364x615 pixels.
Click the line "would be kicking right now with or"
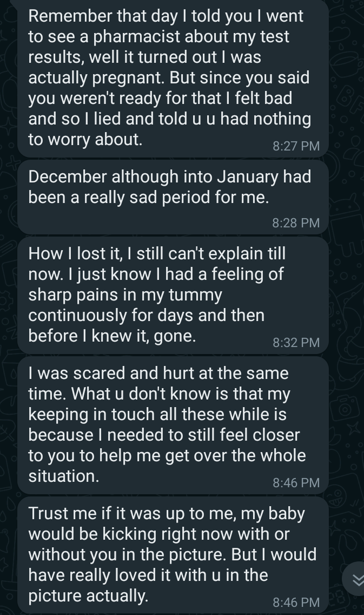pos(159,534)
